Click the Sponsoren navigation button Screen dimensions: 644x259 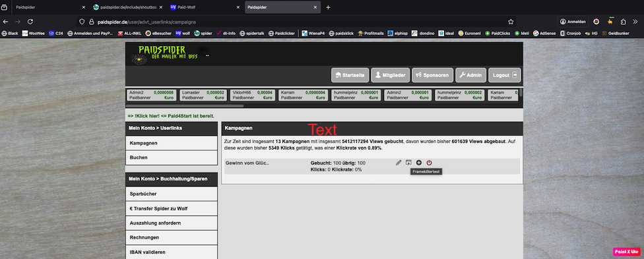[x=432, y=76]
